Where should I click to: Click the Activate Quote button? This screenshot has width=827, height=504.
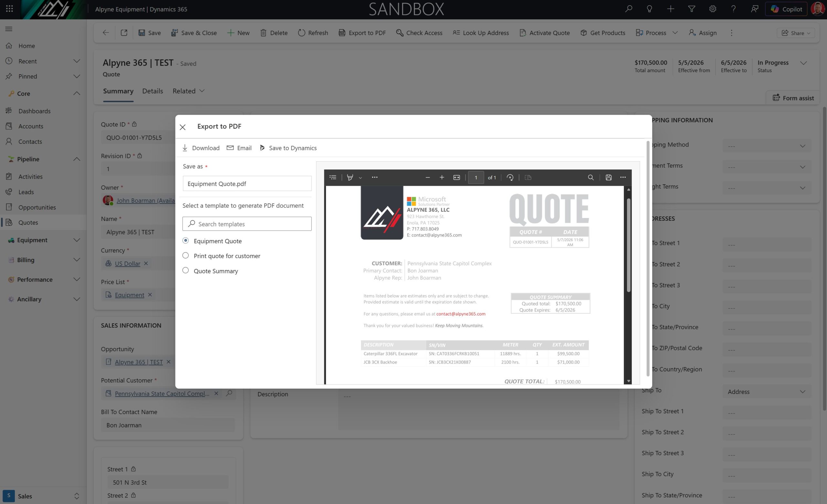pyautogui.click(x=544, y=33)
